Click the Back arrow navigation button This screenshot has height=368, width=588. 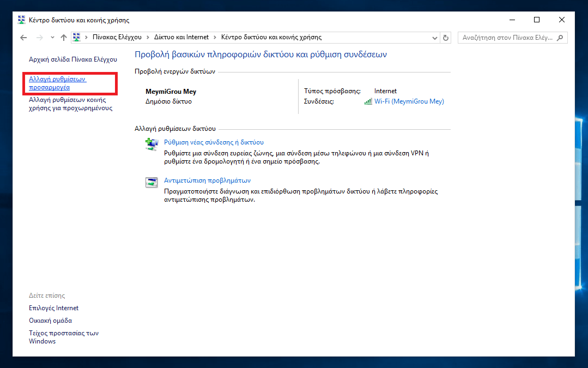coord(23,38)
